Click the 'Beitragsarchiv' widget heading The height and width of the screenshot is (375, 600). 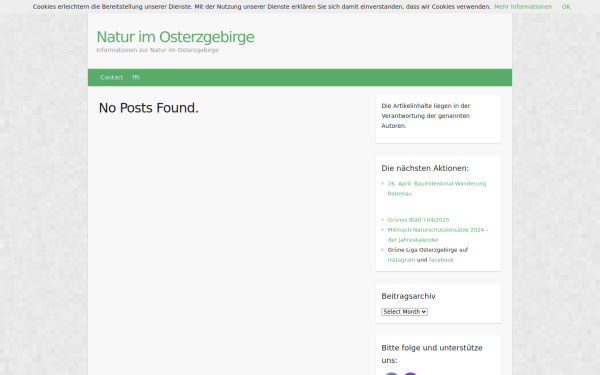pos(408,296)
